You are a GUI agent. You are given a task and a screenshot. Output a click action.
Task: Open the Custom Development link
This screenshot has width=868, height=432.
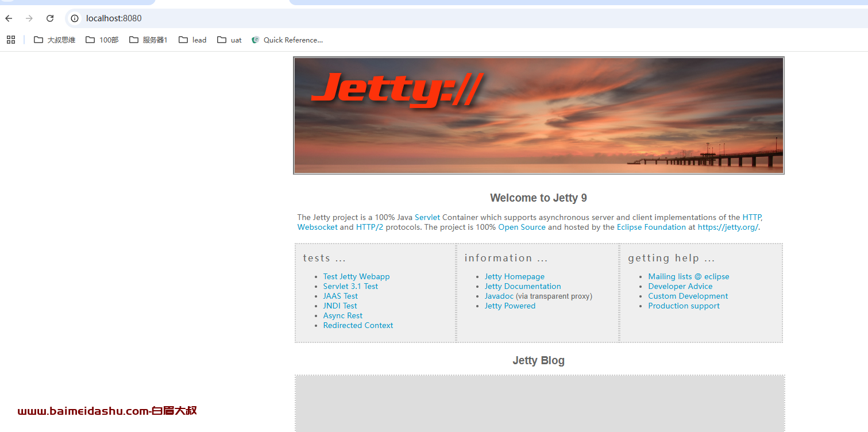point(688,296)
